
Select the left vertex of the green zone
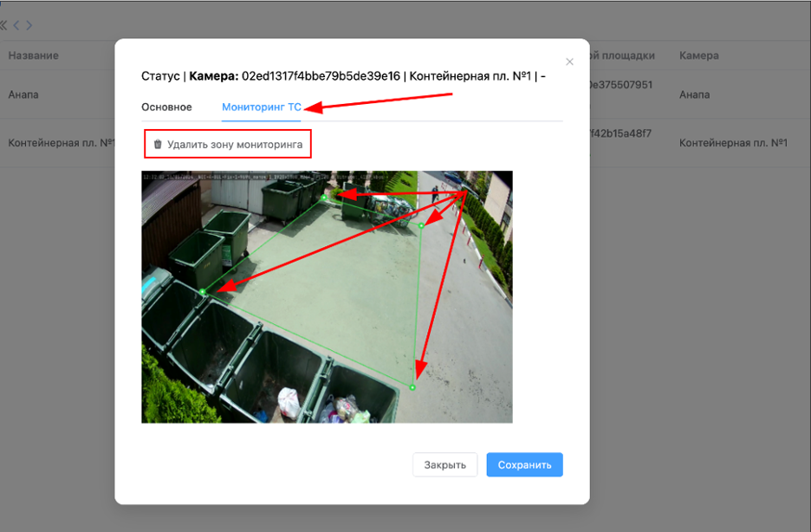(x=203, y=292)
